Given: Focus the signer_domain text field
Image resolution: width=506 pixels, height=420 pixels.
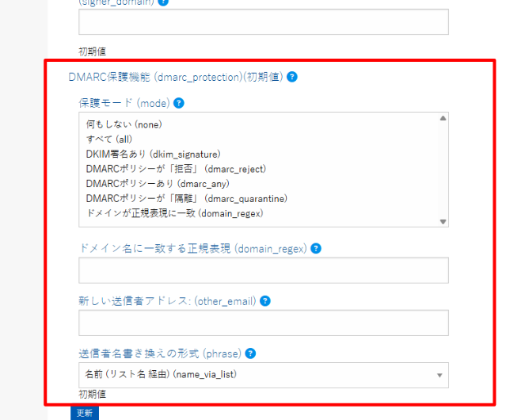Looking at the screenshot, I should (x=264, y=21).
